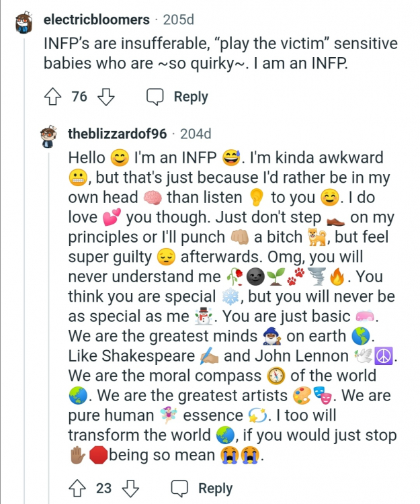Downvote the electricbloomers comment

[106, 97]
